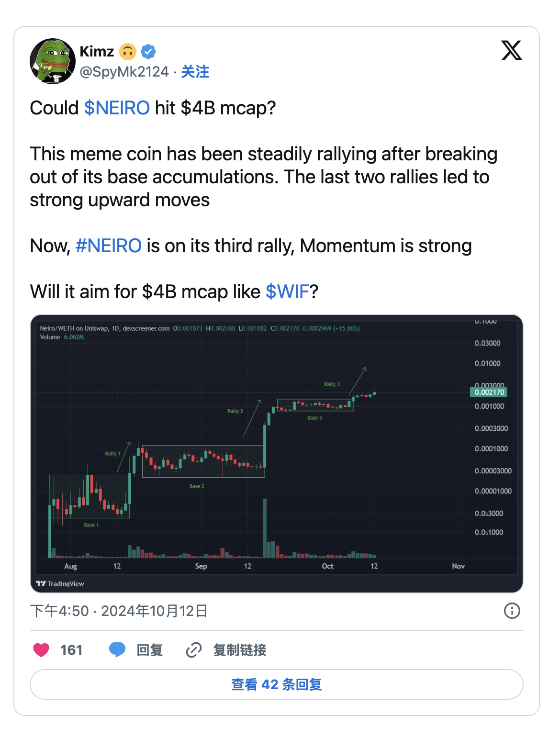
Task: Open the NEIRO chart image
Action: [x=276, y=453]
